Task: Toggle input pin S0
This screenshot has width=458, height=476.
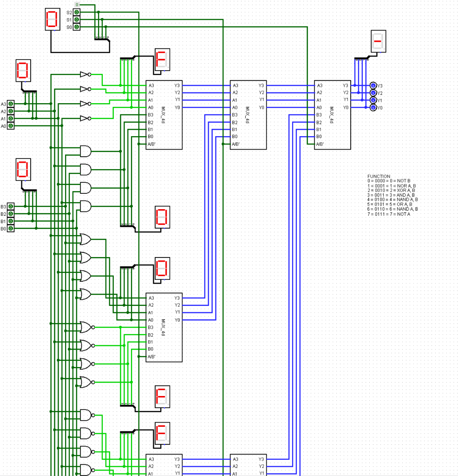Action: [77, 27]
